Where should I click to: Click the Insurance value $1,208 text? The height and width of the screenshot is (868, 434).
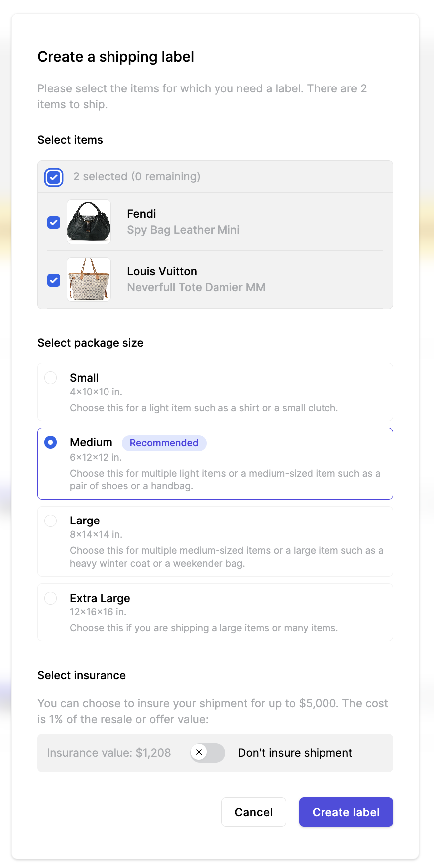point(109,753)
